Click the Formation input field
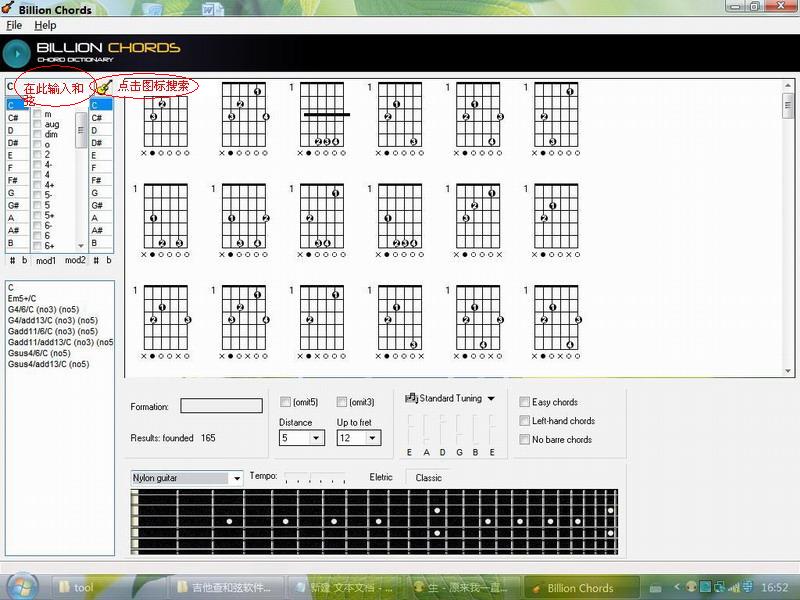Viewport: 800px width, 600px height. pos(221,406)
